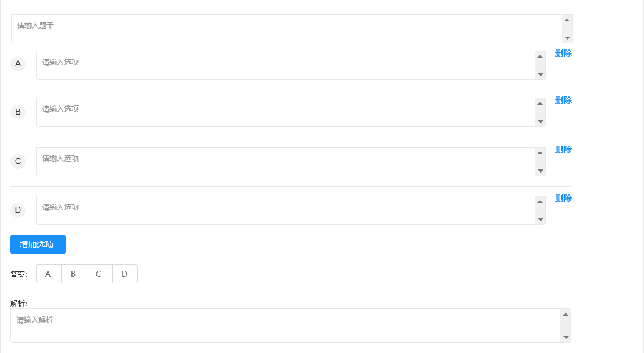Click the round A option label icon

click(x=18, y=64)
